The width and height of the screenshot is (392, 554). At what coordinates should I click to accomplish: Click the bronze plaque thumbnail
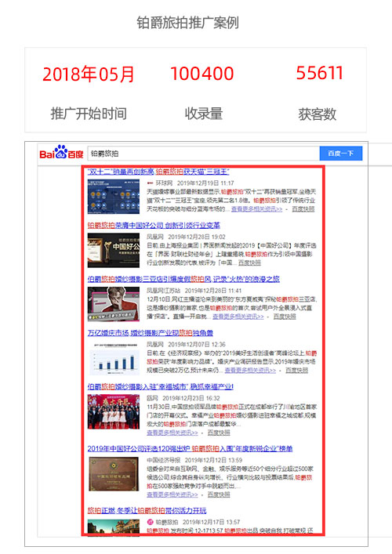(114, 473)
